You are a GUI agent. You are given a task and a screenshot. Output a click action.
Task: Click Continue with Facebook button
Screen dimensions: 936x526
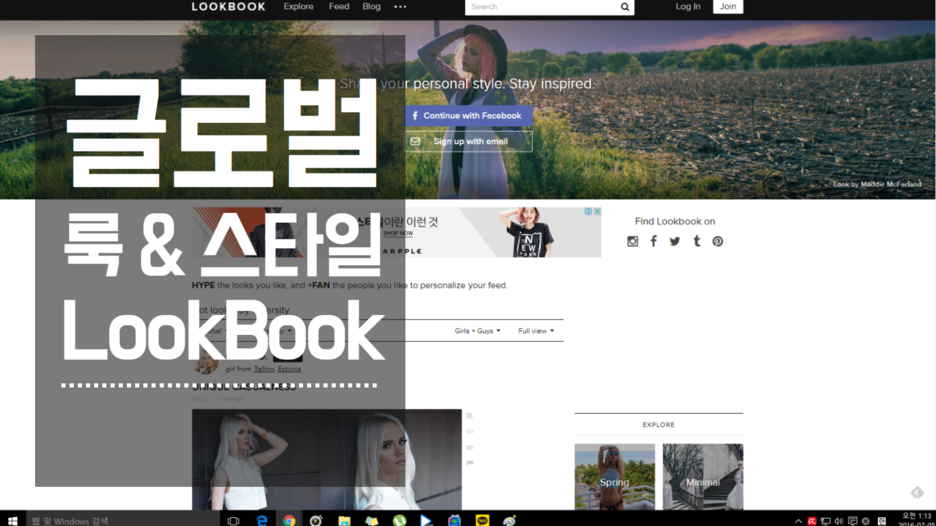(469, 116)
